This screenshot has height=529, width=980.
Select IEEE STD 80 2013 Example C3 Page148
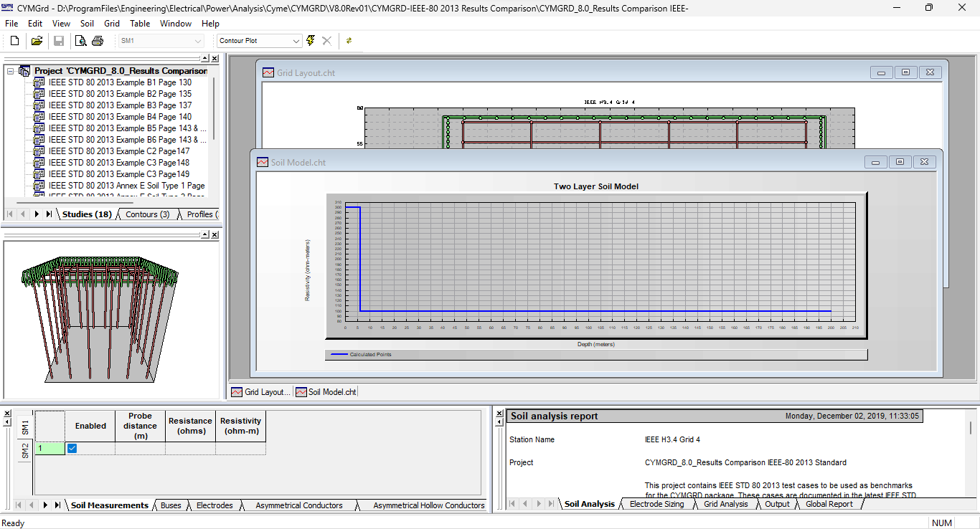tap(119, 163)
